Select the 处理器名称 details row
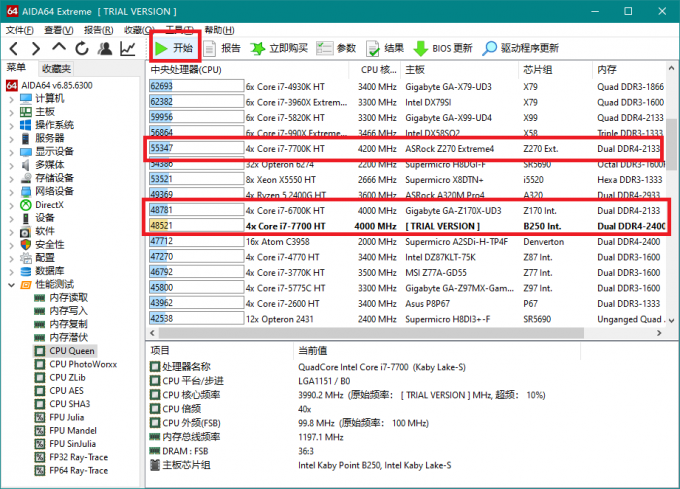The image size is (680, 489). click(308, 367)
